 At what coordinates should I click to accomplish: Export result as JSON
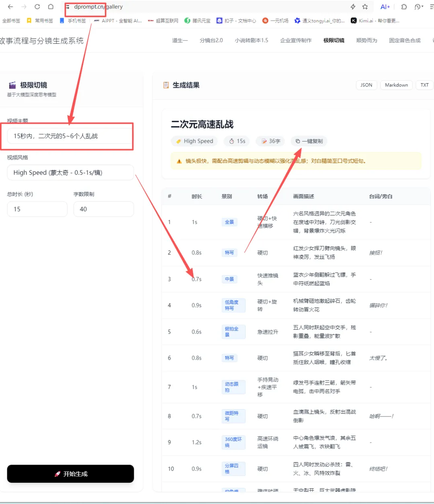(366, 85)
